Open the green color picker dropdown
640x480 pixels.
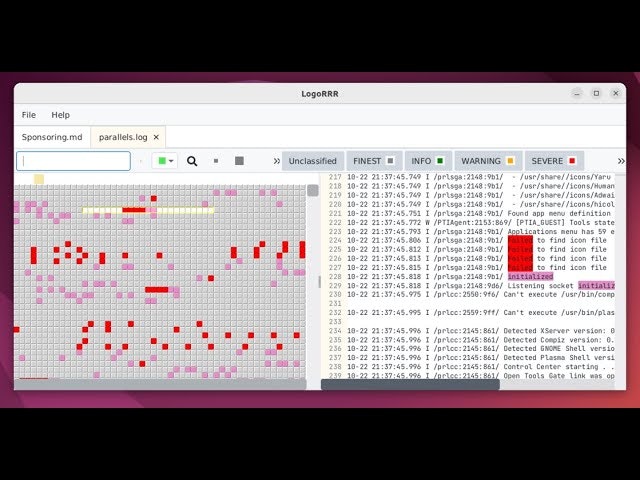165,161
